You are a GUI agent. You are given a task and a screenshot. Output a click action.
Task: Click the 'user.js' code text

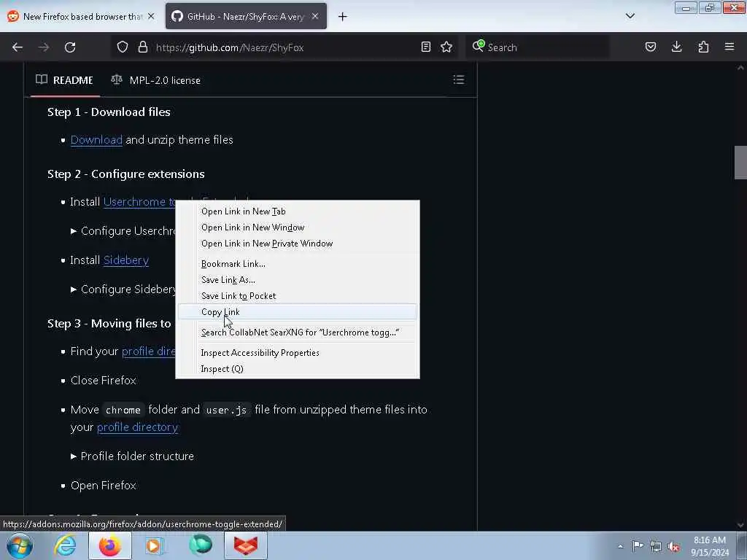click(x=226, y=410)
